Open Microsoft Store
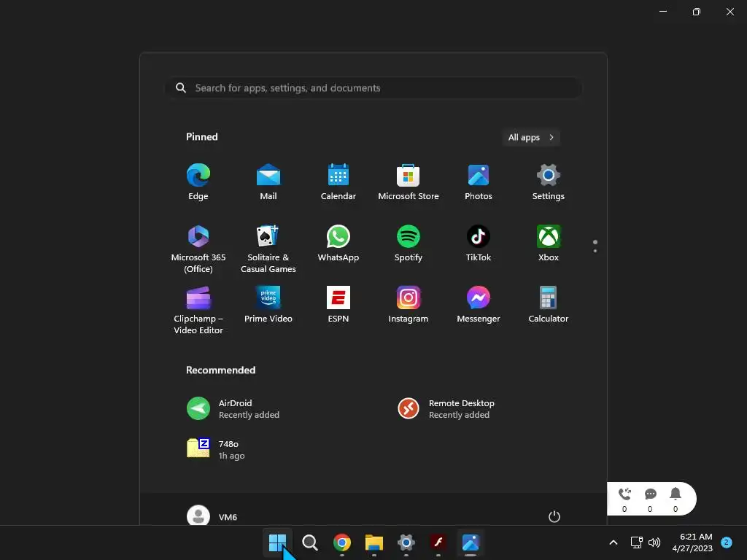 pos(409,182)
